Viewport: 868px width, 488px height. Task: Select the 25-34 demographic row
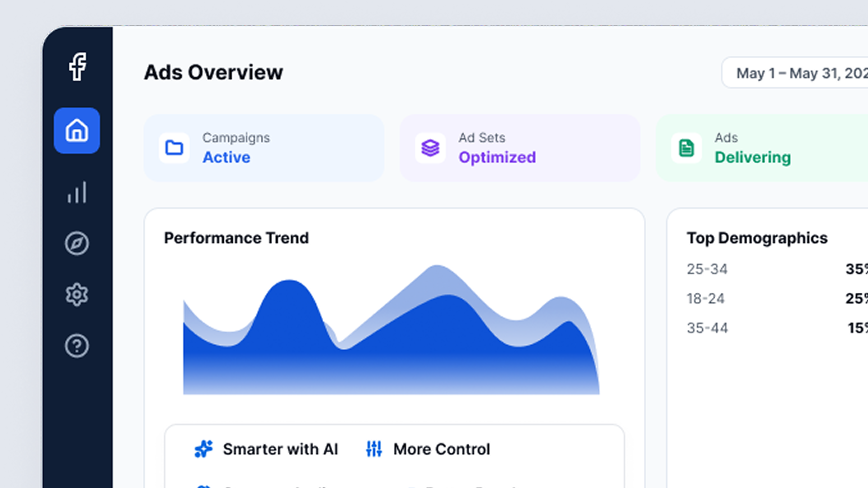[778, 269]
